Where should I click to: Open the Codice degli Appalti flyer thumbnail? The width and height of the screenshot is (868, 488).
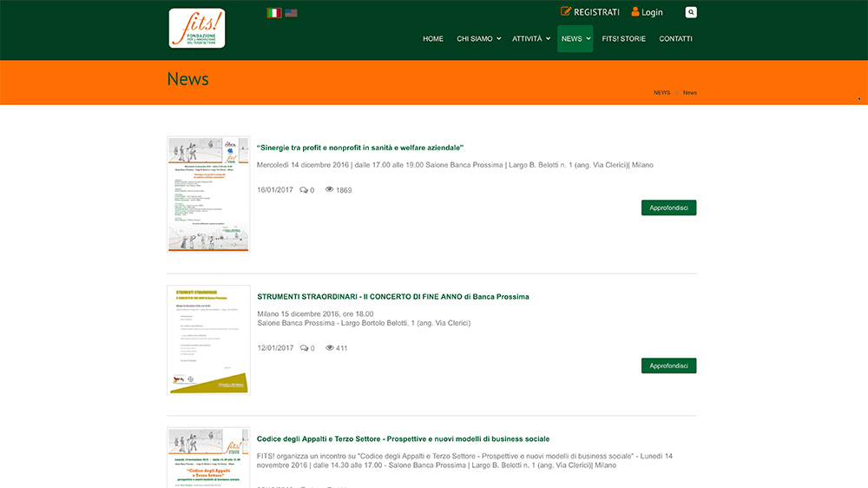click(x=208, y=458)
